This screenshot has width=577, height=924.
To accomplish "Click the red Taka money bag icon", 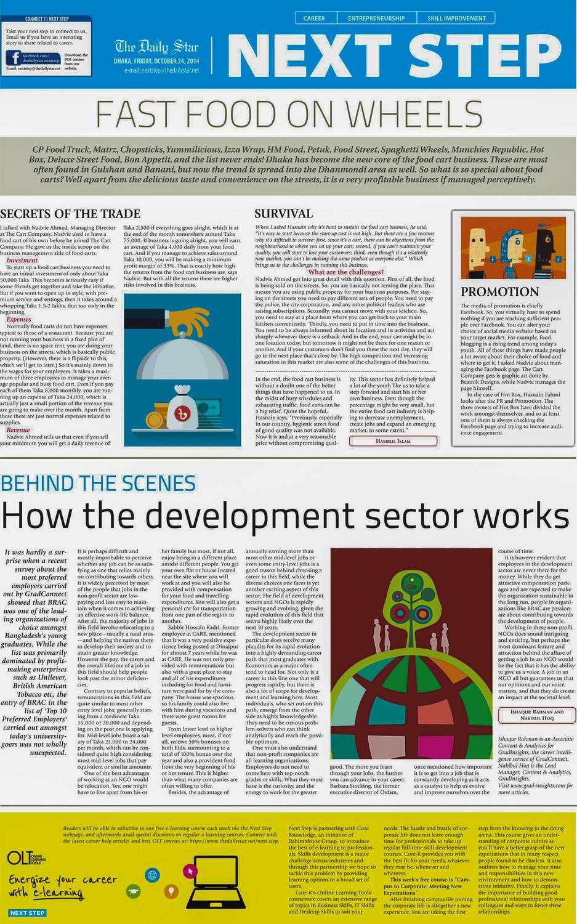I will coord(182,411).
